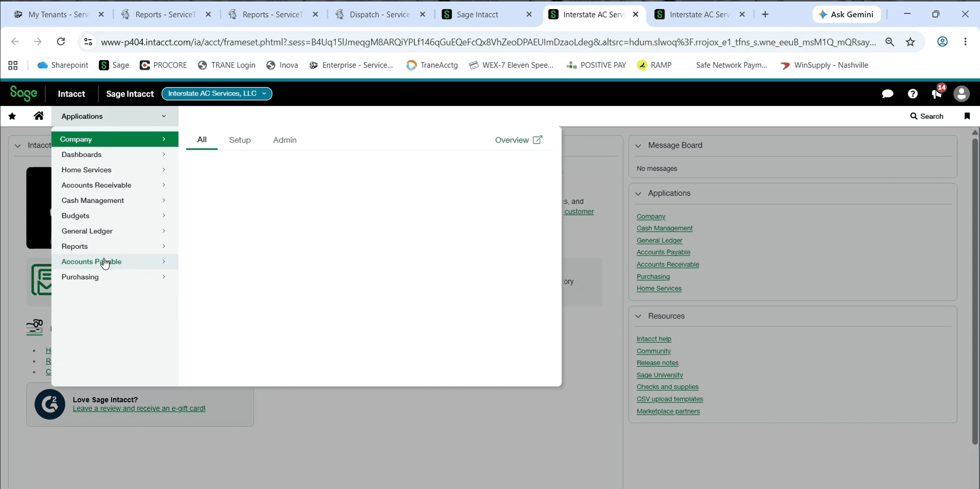This screenshot has height=489, width=980.
Task: Open a new browser tab
Action: click(x=765, y=14)
